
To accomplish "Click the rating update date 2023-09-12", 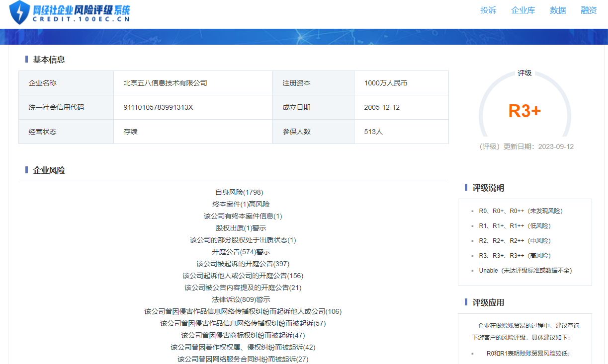I will [x=556, y=147].
